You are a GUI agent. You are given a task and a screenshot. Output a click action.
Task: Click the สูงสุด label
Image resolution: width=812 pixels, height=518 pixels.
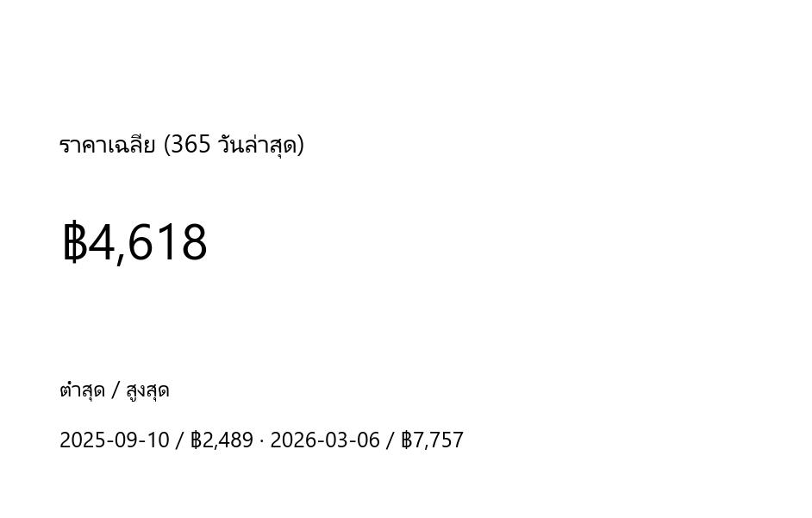[x=147, y=390]
